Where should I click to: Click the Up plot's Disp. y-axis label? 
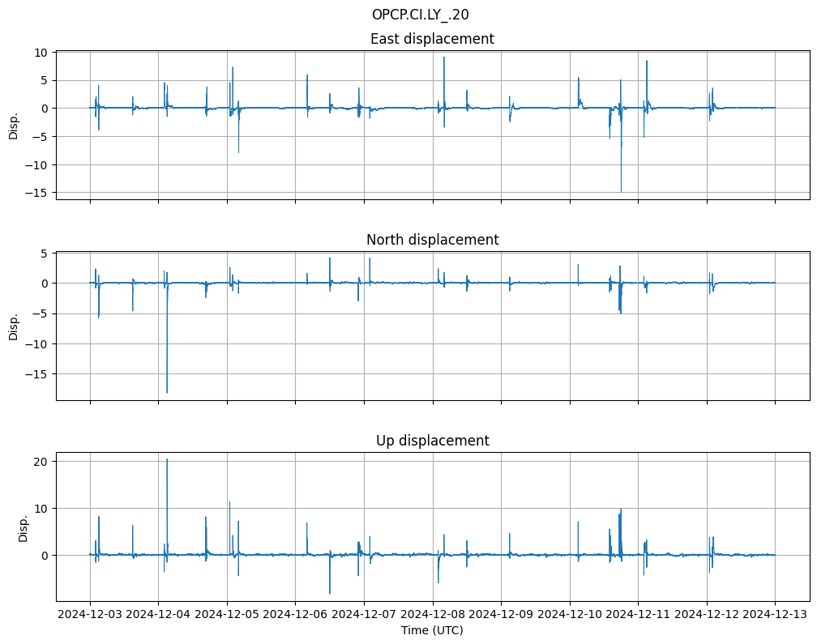coord(24,527)
